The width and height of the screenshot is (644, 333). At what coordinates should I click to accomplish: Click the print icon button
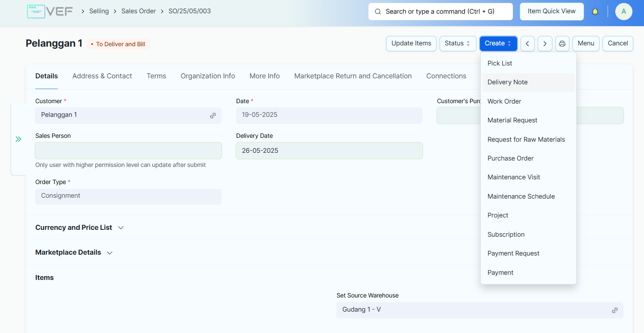click(x=562, y=44)
